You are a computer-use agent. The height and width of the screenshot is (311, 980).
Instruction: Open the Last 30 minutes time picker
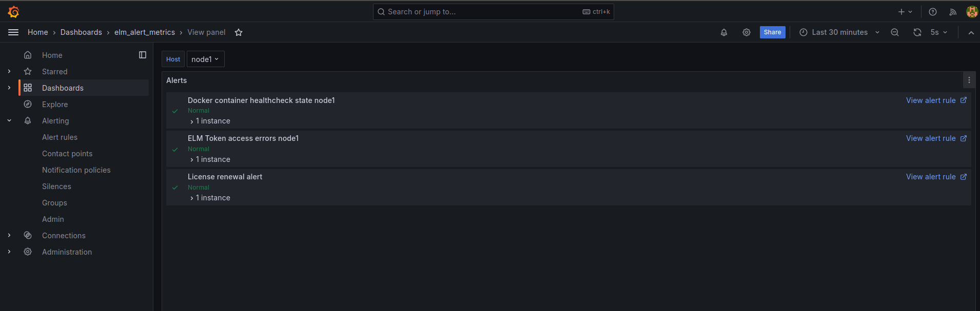point(839,32)
